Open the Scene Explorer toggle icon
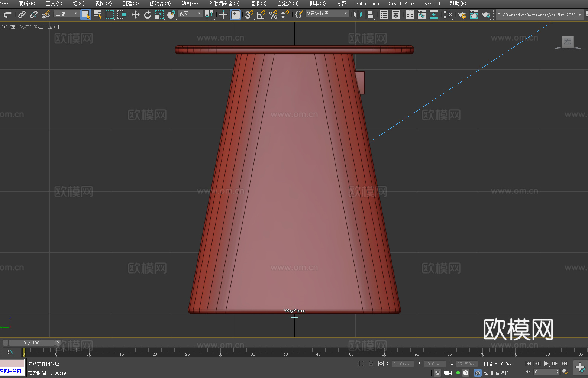 click(384, 14)
